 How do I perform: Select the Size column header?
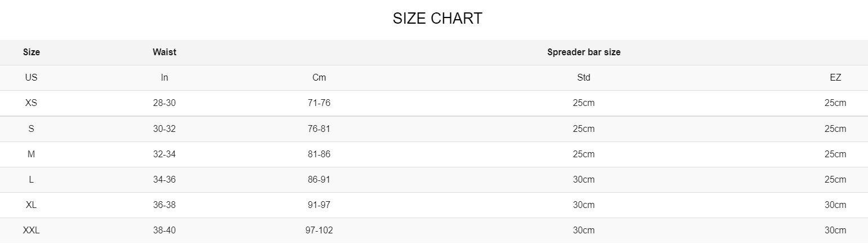click(32, 52)
